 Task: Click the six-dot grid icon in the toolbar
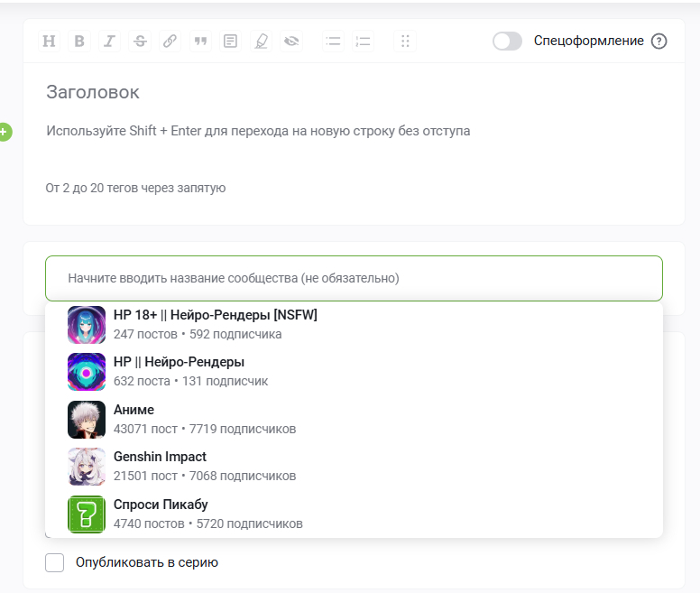coord(405,42)
